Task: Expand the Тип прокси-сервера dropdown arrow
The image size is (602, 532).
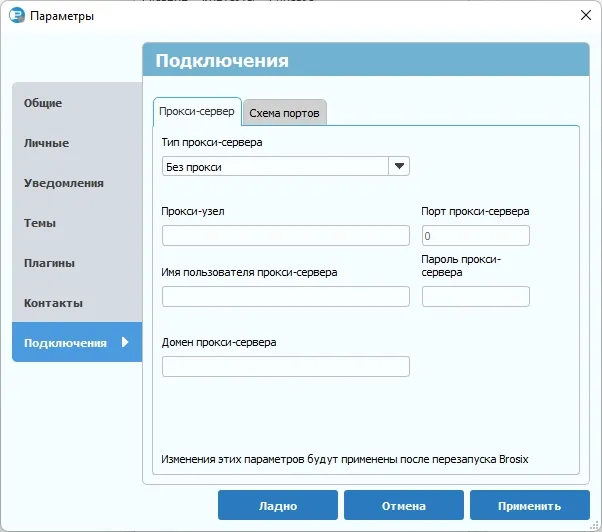Action: pyautogui.click(x=399, y=166)
